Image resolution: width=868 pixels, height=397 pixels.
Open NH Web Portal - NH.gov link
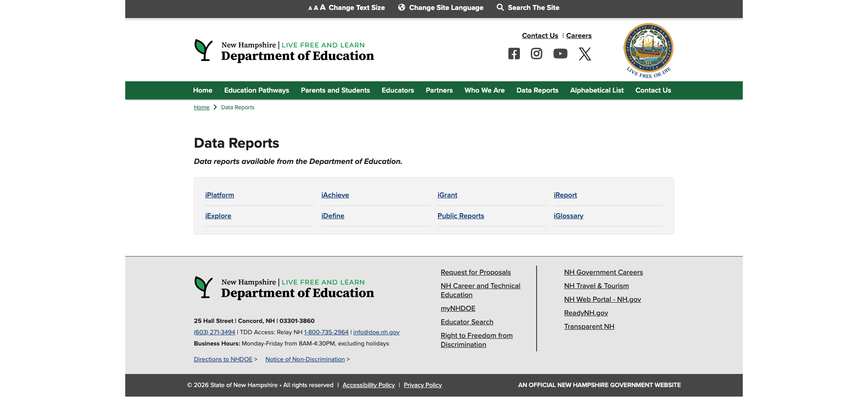pyautogui.click(x=603, y=299)
